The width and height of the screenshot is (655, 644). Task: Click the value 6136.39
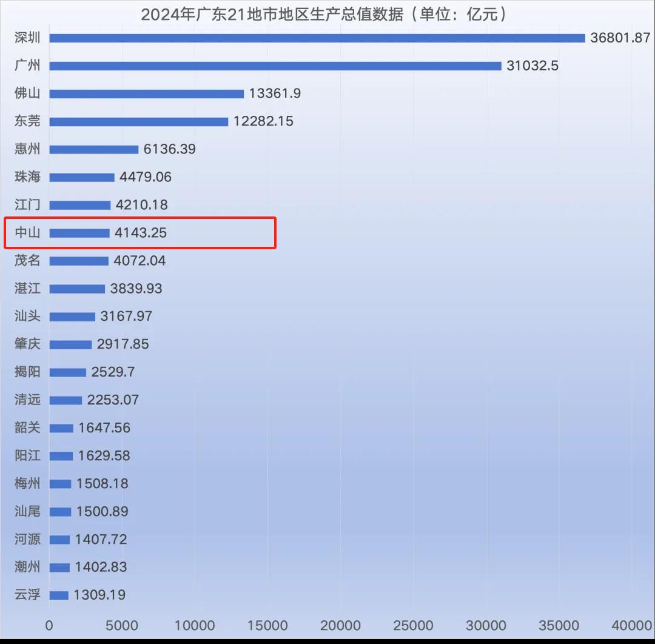click(x=170, y=149)
